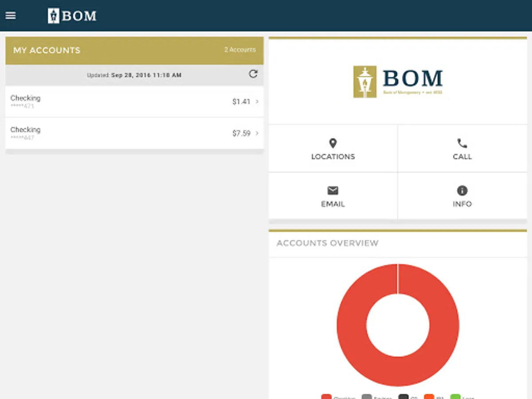Open the Email envelope icon
532x399 pixels.
pos(333,191)
